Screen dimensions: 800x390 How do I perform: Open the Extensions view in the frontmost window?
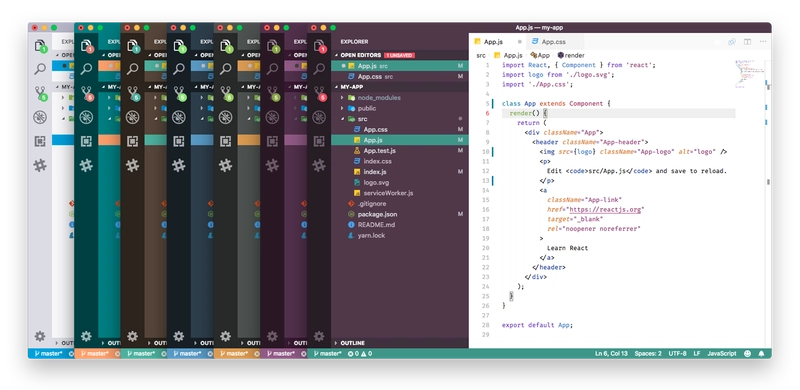pos(319,141)
